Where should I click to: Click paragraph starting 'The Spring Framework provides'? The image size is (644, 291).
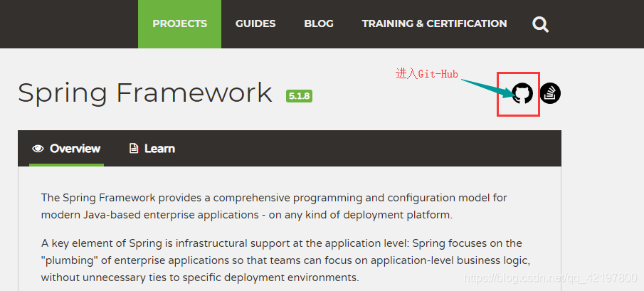[x=274, y=206]
